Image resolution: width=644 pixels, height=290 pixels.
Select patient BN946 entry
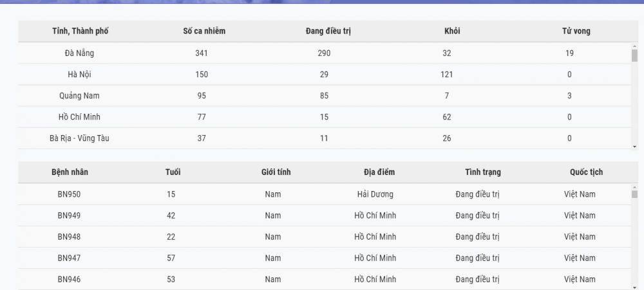[x=325, y=279]
